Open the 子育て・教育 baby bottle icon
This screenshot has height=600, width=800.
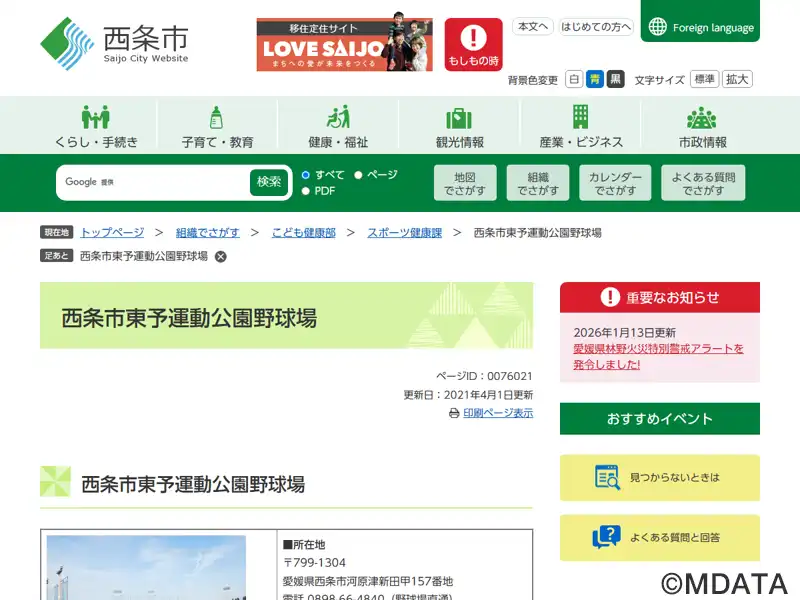click(x=217, y=118)
